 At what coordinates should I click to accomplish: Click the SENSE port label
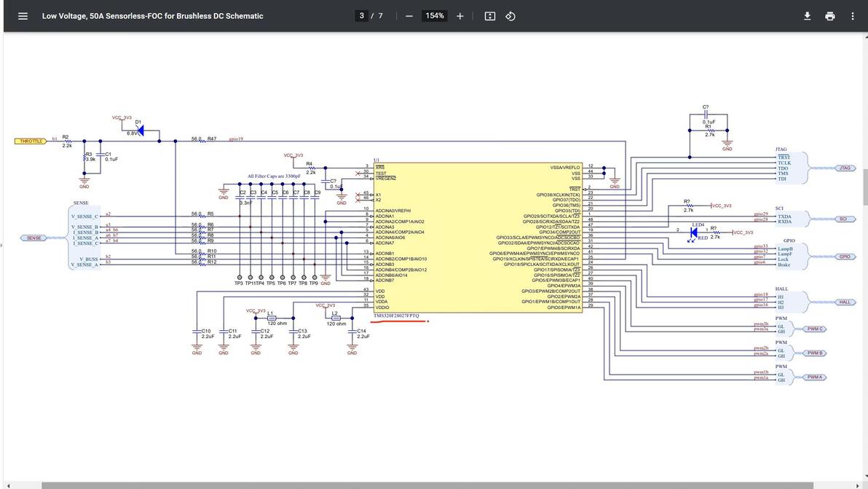[x=33, y=238]
